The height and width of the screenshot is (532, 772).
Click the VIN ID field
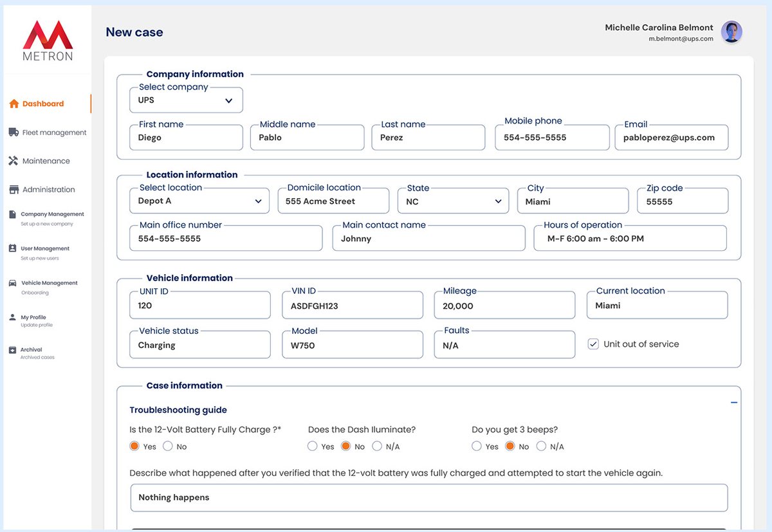(x=353, y=306)
